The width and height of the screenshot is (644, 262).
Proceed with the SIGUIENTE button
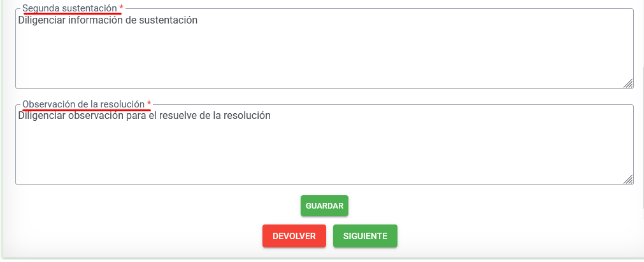tap(365, 236)
